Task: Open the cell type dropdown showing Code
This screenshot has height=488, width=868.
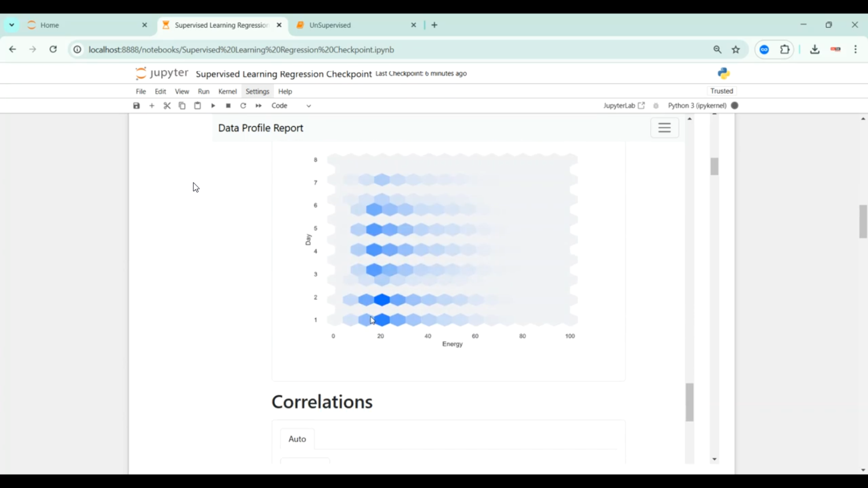Action: pyautogui.click(x=291, y=106)
